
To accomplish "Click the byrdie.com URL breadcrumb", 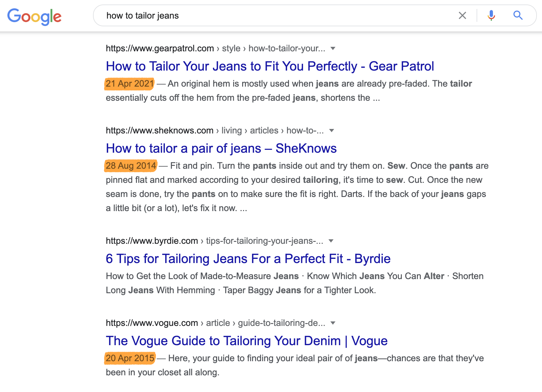I will pyautogui.click(x=152, y=241).
